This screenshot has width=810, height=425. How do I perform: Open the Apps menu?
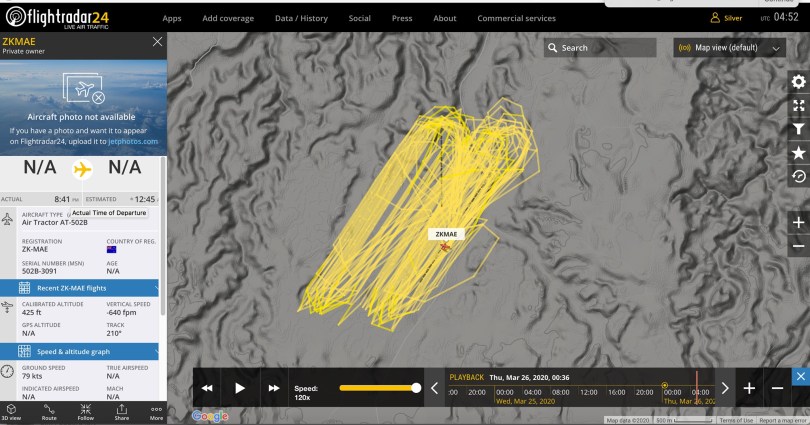172,18
